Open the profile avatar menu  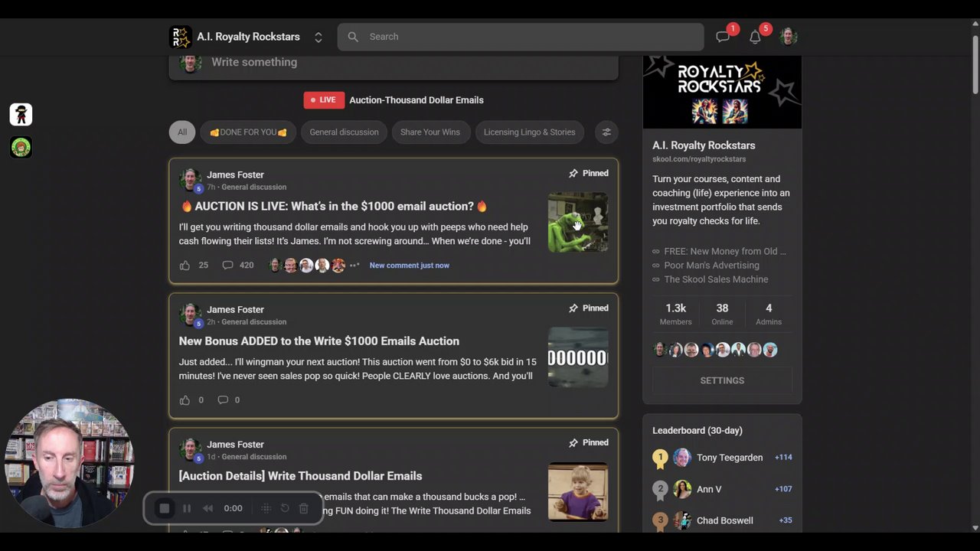tap(789, 37)
